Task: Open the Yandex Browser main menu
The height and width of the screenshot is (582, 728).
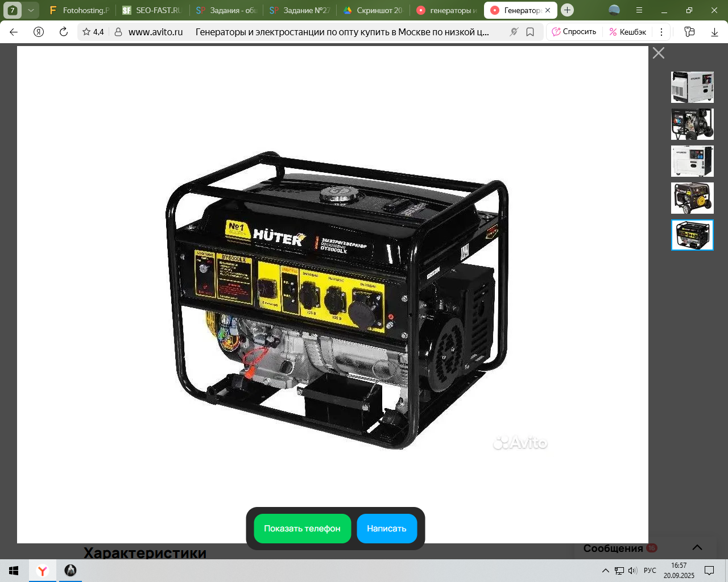Action: [639, 10]
